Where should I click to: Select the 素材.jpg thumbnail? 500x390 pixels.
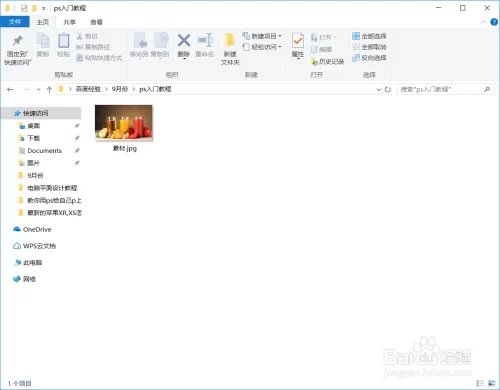124,123
